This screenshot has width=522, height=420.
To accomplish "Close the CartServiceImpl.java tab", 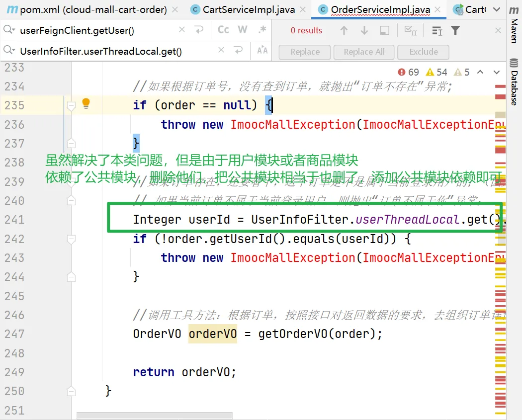I will point(303,9).
